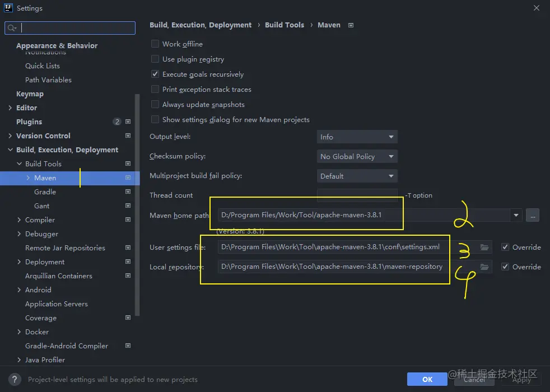The width and height of the screenshot is (550, 392).
Task: Select Gant under Build Tools
Action: click(42, 206)
